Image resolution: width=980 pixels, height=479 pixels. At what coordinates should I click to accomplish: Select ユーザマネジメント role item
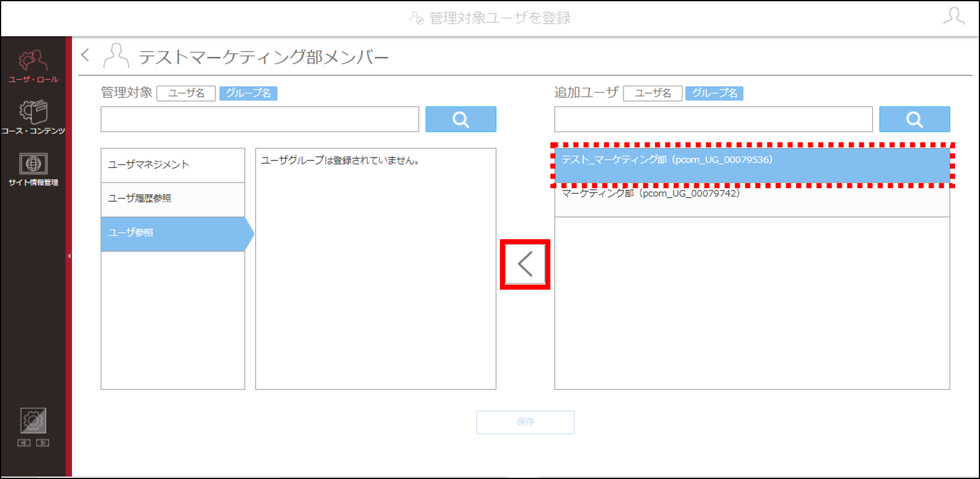coord(173,165)
